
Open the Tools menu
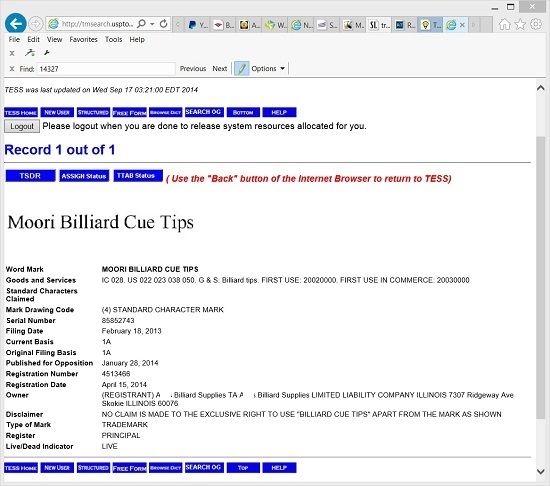point(114,39)
